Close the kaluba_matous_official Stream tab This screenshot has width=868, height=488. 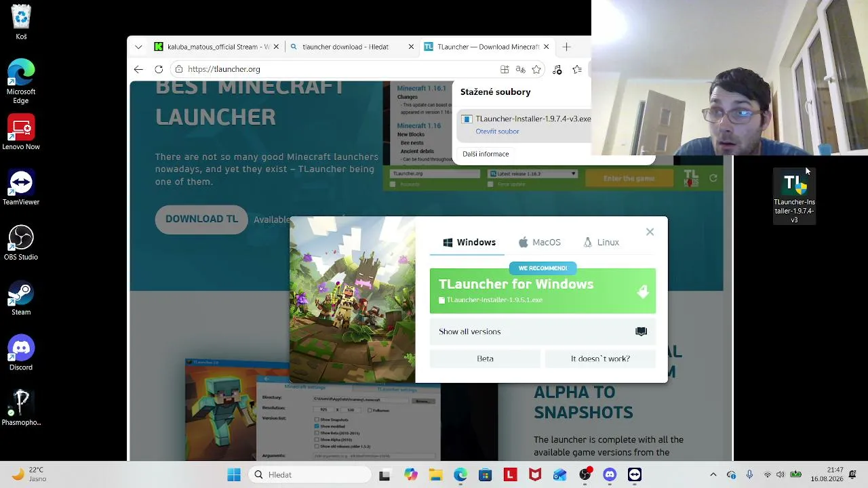pos(276,47)
